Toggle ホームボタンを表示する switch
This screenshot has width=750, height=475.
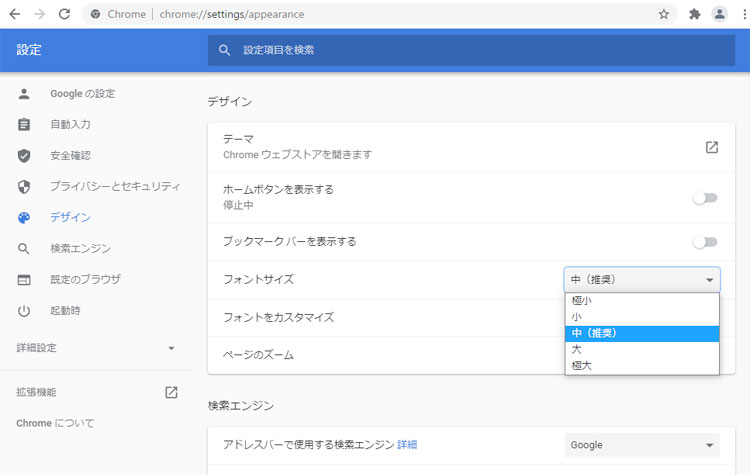(706, 197)
